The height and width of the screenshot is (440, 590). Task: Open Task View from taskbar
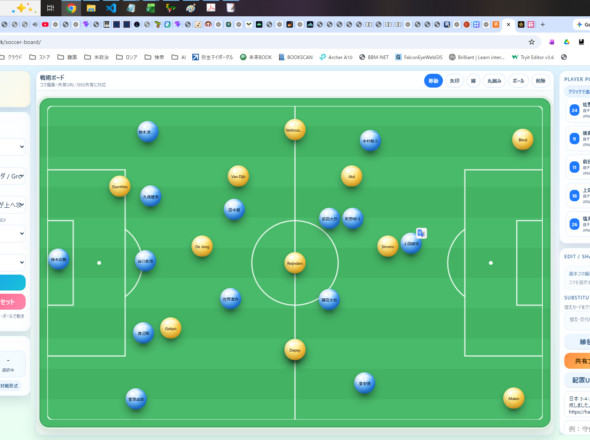click(x=50, y=8)
